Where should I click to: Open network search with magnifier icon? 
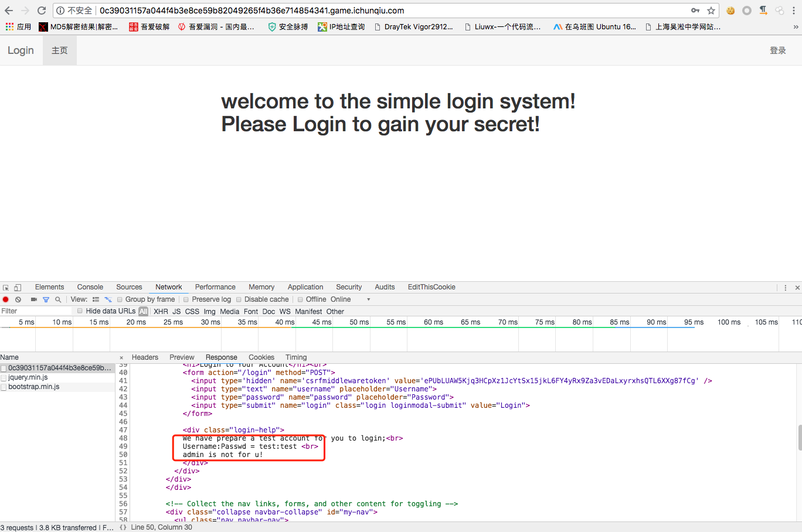(x=58, y=299)
